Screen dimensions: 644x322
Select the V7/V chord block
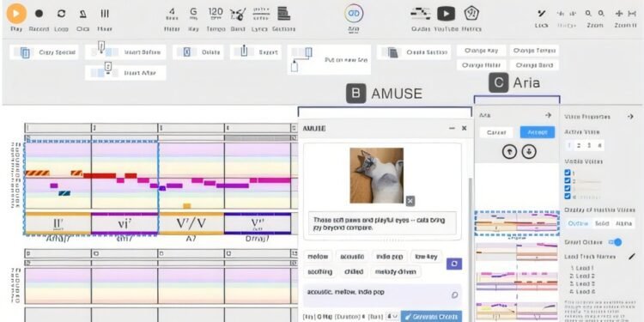click(x=191, y=223)
